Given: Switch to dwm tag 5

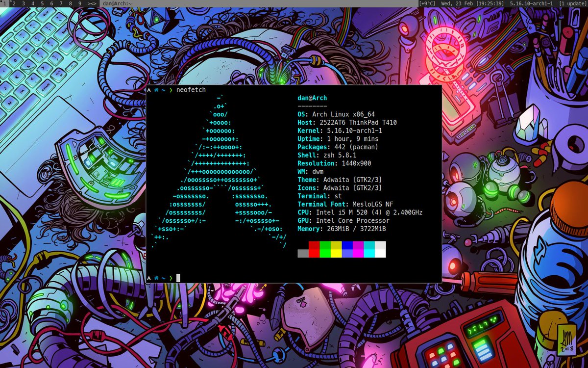Looking at the screenshot, I should (x=42, y=3).
